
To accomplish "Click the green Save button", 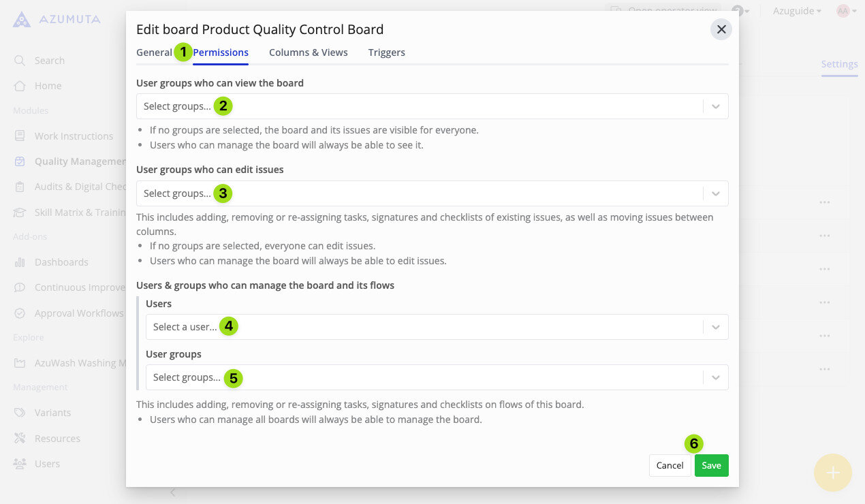I will click(711, 465).
